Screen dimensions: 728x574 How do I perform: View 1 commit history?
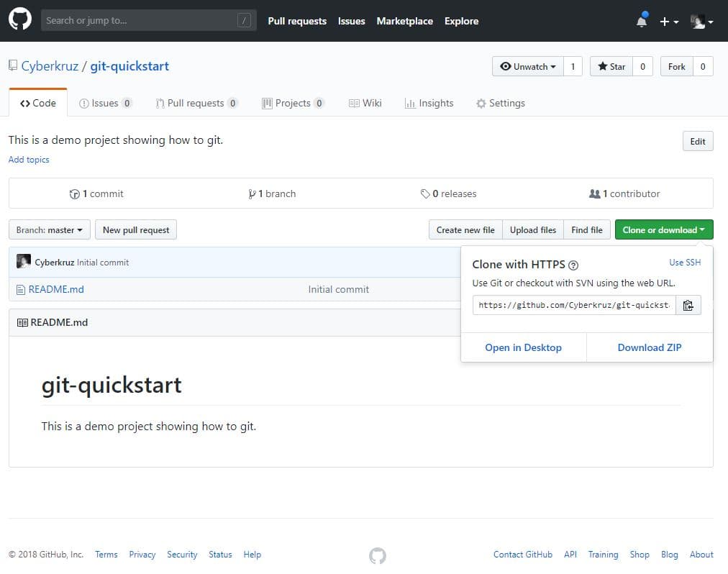tap(96, 193)
